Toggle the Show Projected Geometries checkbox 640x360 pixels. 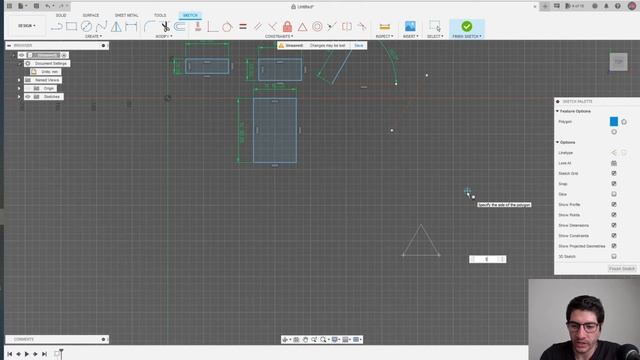pos(613,246)
